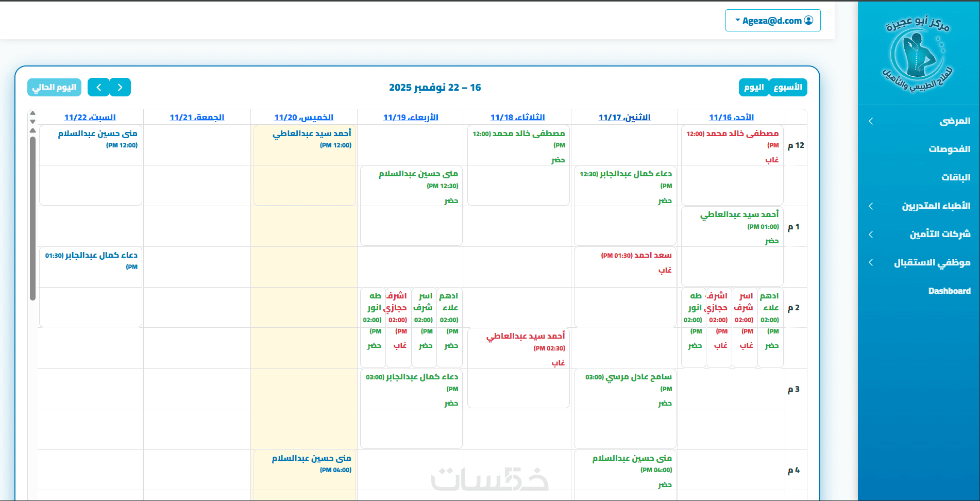Expand the موظفي الاستقبال sidebar chevron

coord(871,263)
